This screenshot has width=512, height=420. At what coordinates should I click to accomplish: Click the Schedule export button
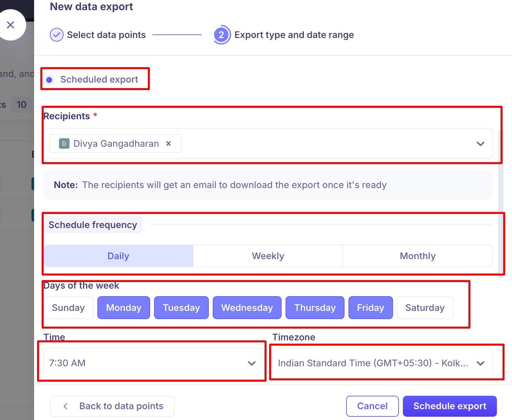click(x=449, y=406)
